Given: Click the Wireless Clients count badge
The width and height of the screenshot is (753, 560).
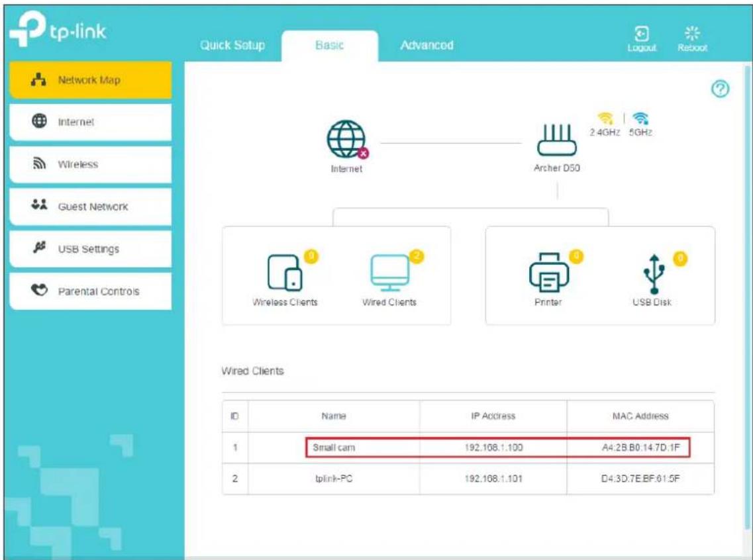Looking at the screenshot, I should [311, 257].
